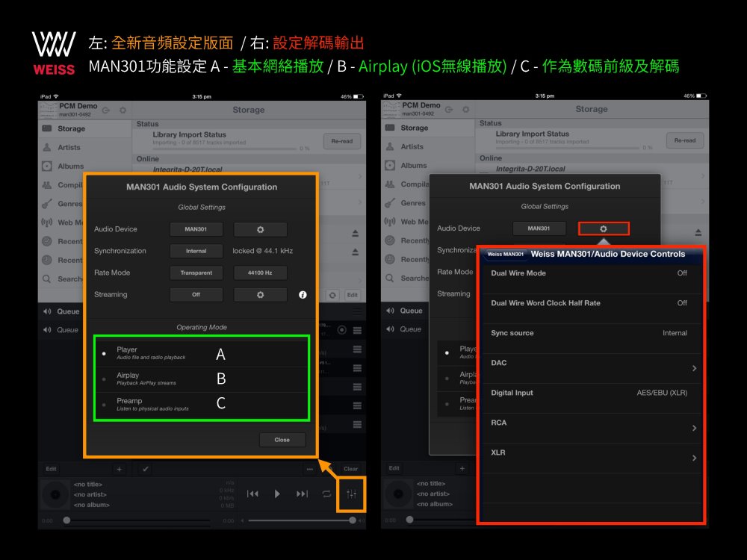The image size is (747, 560).
Task: Click Artists person icon in right iPad sidebar
Action: 390,146
